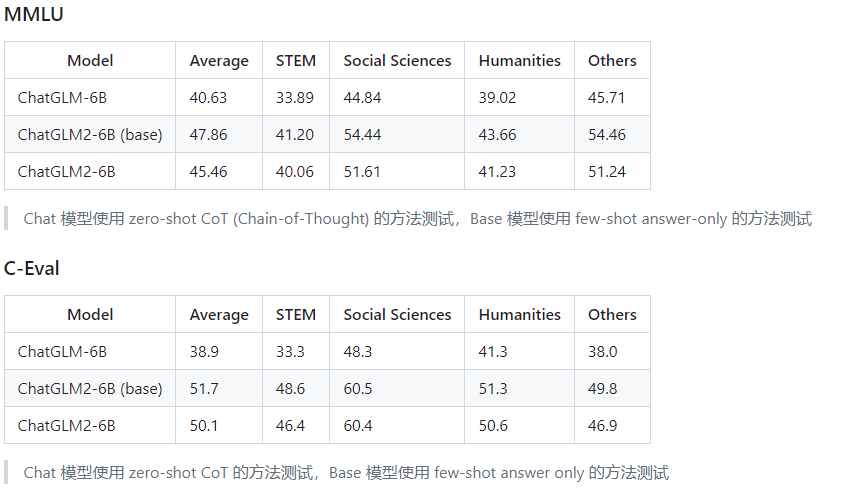
Task: Click the MMLU Humanities score 41.23
Action: (x=497, y=172)
